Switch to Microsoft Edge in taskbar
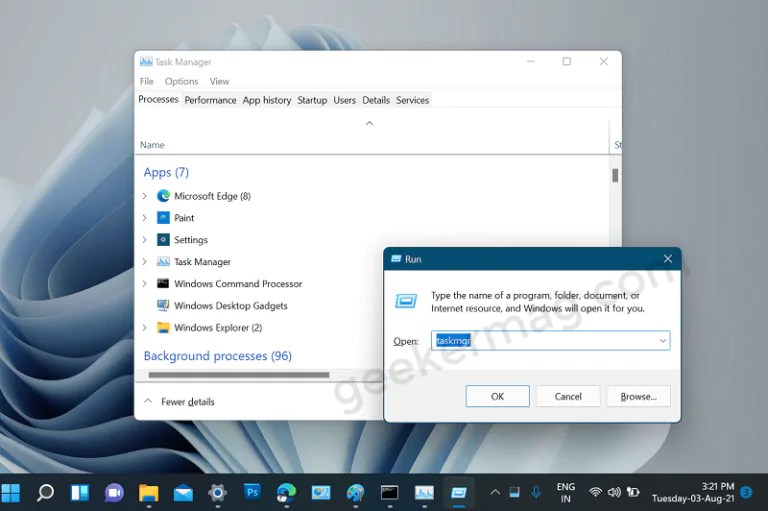Screen dimensions: 768x511 [286, 492]
